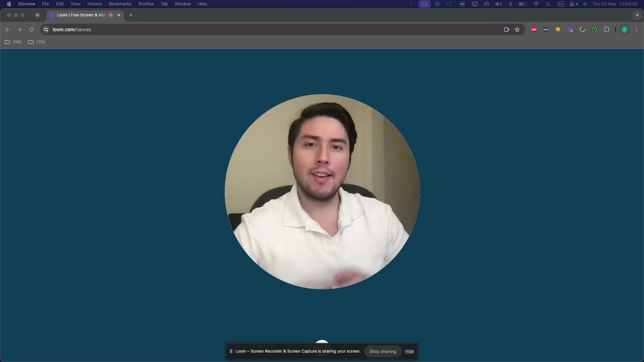This screenshot has height=362, width=644.
Task: Open Spotlight search
Action: [548, 4]
